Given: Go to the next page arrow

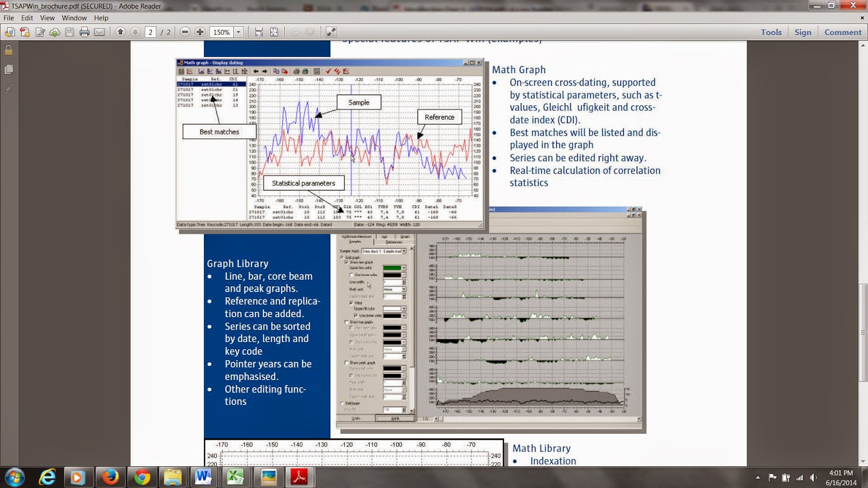Looking at the screenshot, I should 136,32.
